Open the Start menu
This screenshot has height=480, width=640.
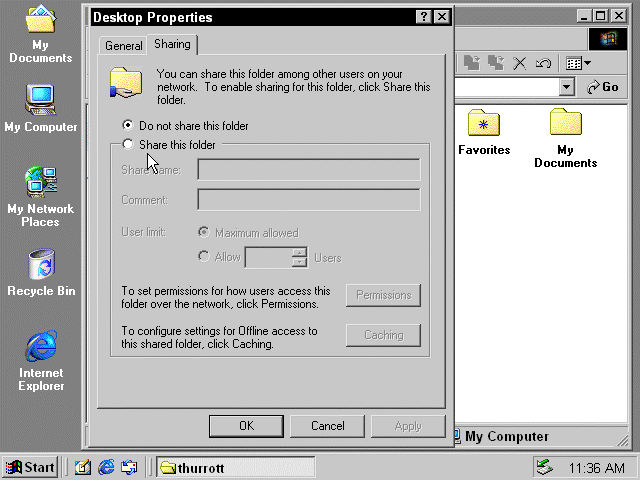click(30, 467)
